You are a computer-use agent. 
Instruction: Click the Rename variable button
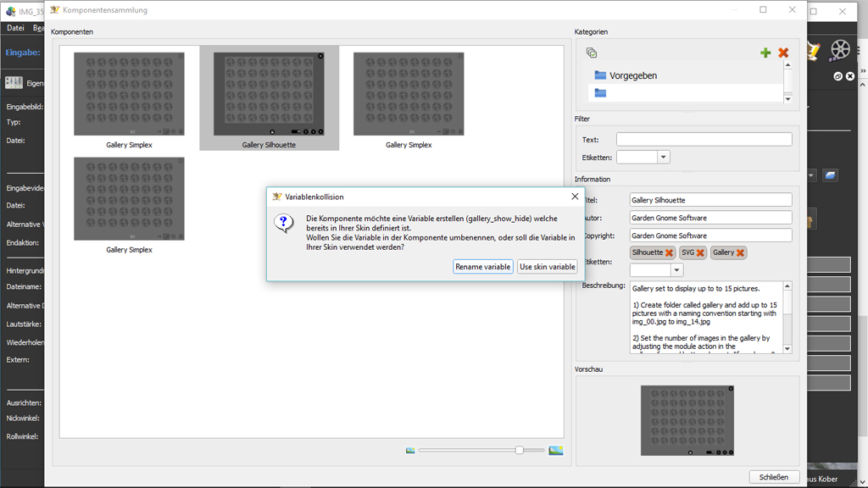483,267
